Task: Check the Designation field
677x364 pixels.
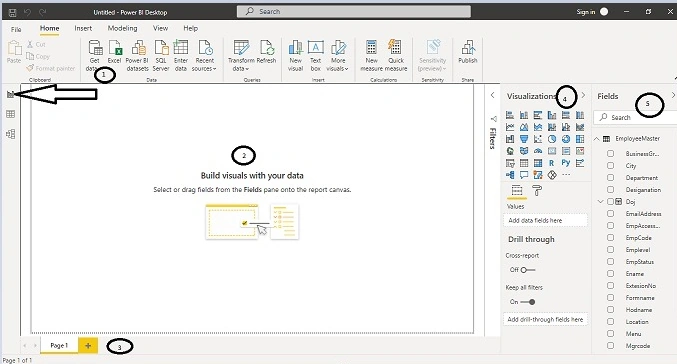Action: pyautogui.click(x=611, y=190)
